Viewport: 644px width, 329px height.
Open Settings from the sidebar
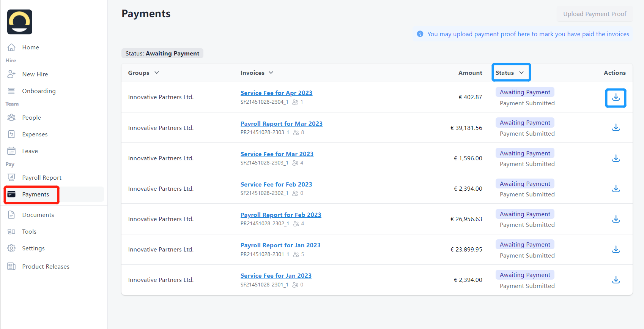[33, 248]
